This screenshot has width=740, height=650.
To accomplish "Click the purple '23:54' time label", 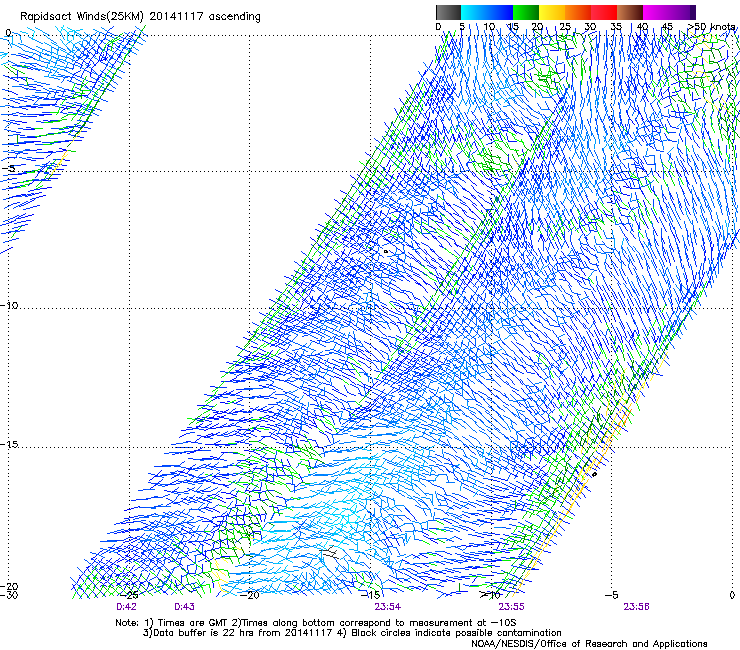I will coord(387,607).
